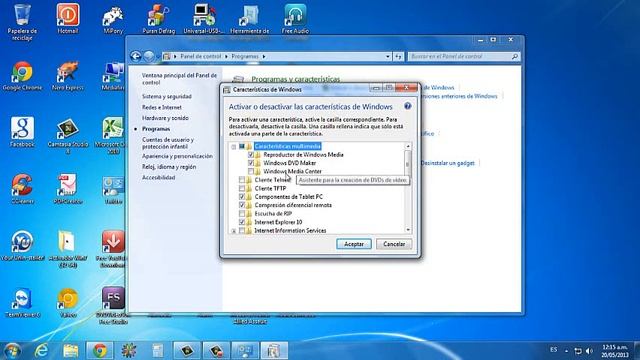Image resolution: width=640 pixels, height=360 pixels.
Task: Click the network icon in system tray
Action: tap(578, 351)
